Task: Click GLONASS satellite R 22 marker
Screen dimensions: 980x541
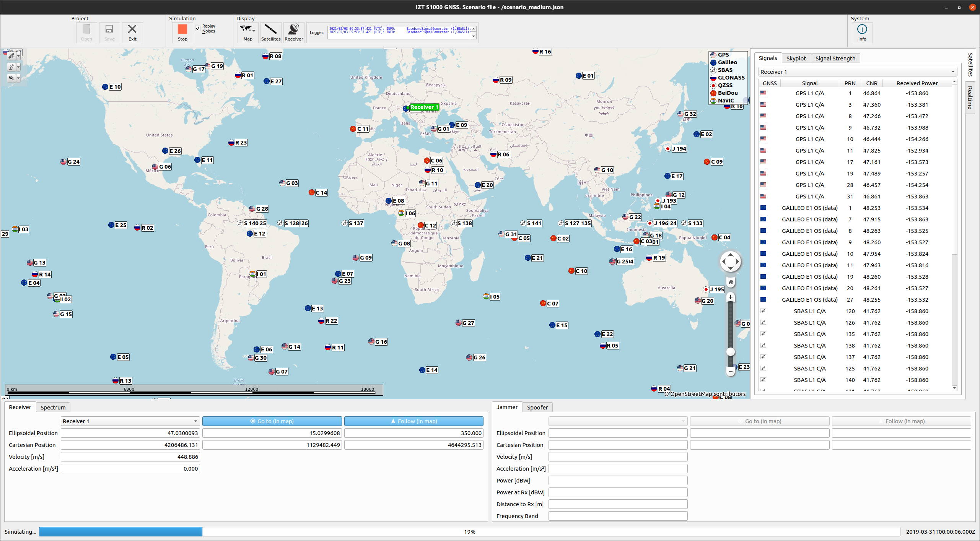Action: (x=328, y=321)
